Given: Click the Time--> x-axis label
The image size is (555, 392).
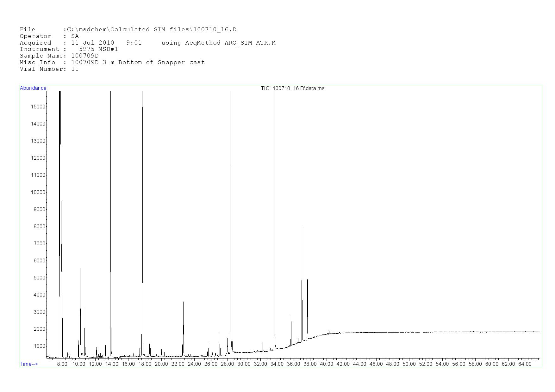Looking at the screenshot, I should click(29, 364).
